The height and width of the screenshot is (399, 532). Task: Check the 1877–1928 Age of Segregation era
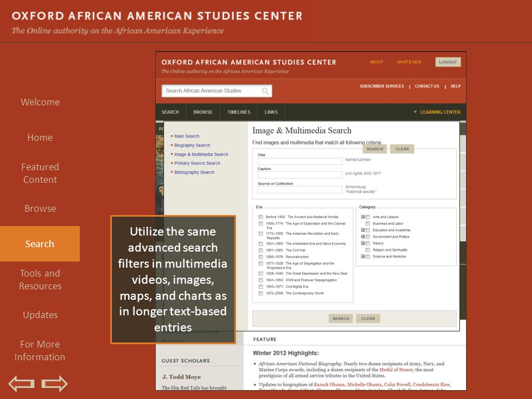pyautogui.click(x=260, y=264)
